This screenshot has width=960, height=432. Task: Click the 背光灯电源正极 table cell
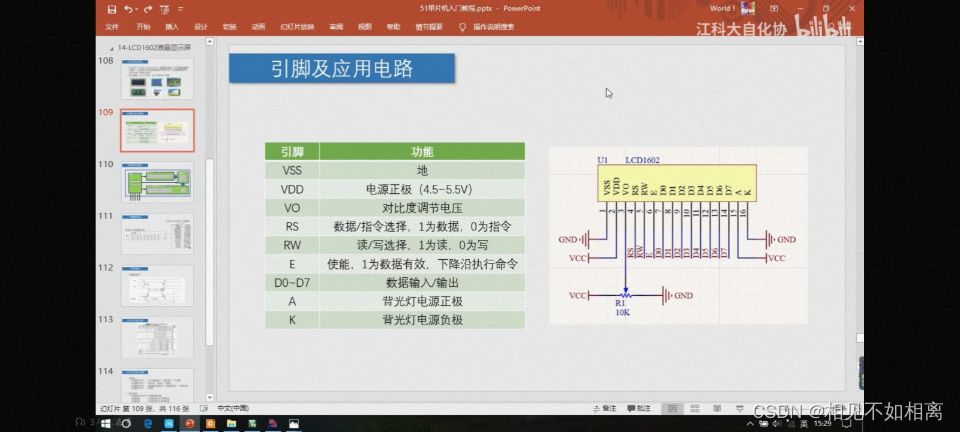(x=422, y=302)
